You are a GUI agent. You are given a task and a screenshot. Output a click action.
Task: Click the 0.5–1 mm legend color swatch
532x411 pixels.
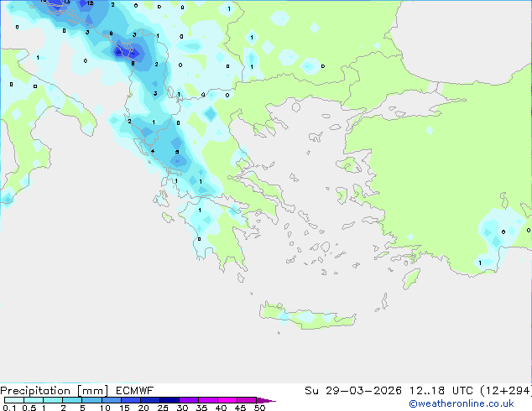click(34, 400)
